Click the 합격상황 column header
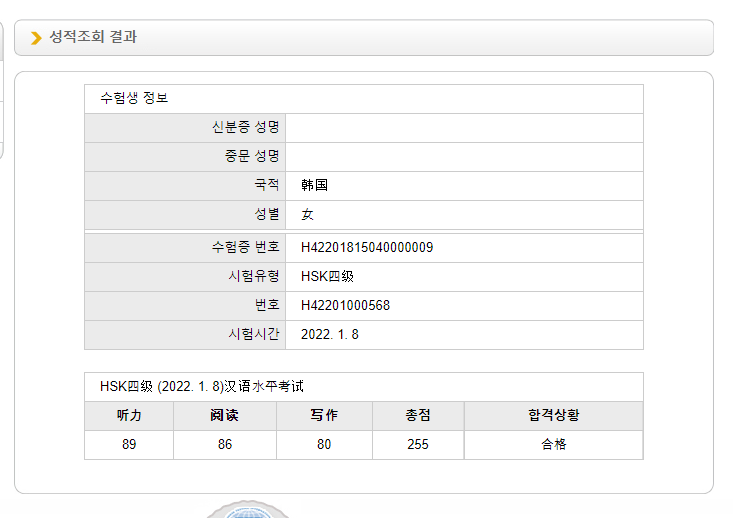This screenshot has width=733, height=518. click(553, 416)
